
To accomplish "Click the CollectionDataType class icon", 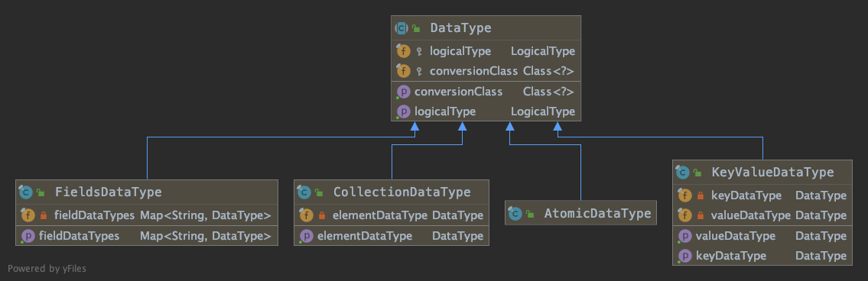I will pyautogui.click(x=304, y=192).
